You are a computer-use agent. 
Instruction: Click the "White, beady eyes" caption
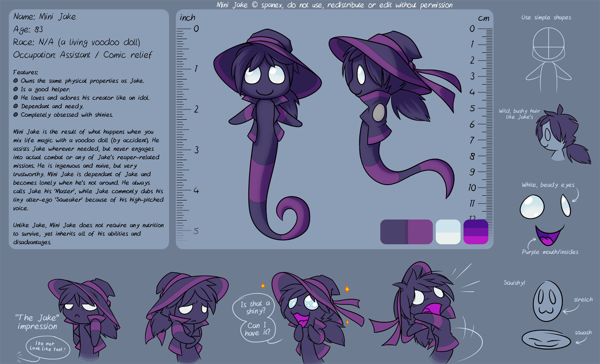[548, 185]
